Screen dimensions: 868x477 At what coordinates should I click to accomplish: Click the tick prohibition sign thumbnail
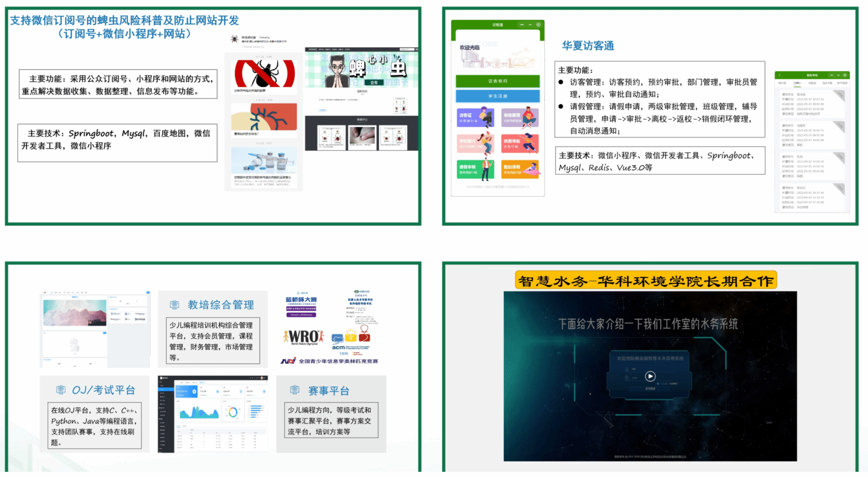[264, 74]
